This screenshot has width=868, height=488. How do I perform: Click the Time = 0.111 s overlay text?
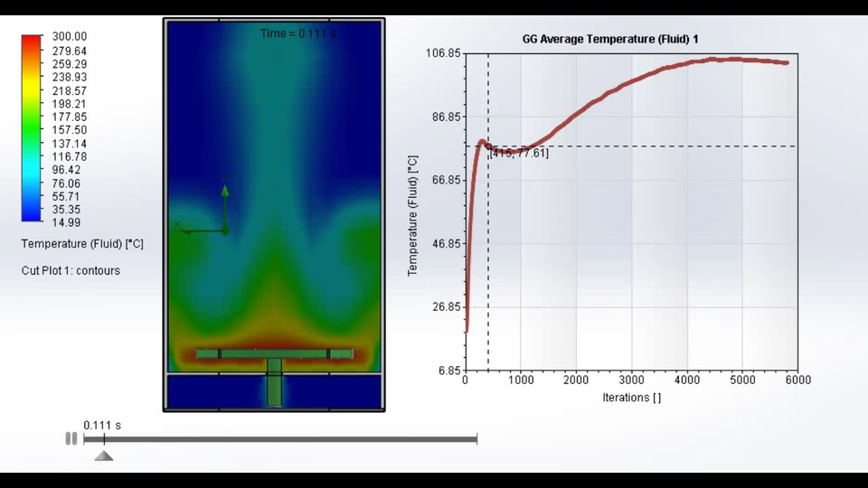point(297,33)
